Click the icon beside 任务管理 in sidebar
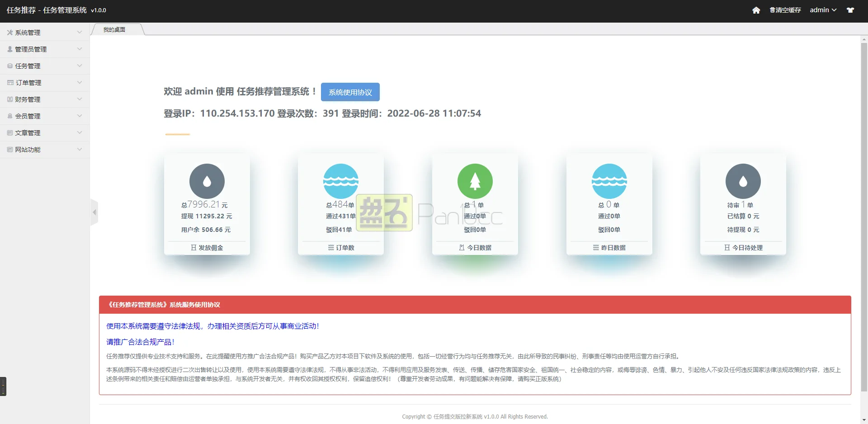 9,66
